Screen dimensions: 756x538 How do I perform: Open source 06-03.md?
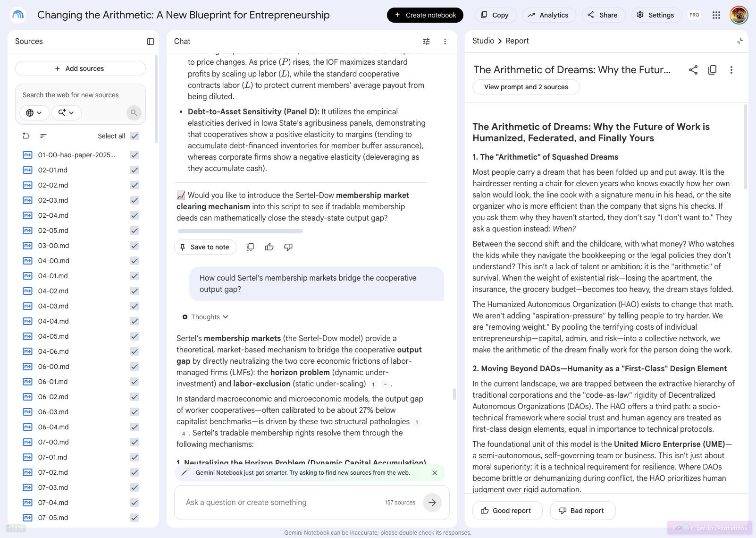click(x=53, y=412)
